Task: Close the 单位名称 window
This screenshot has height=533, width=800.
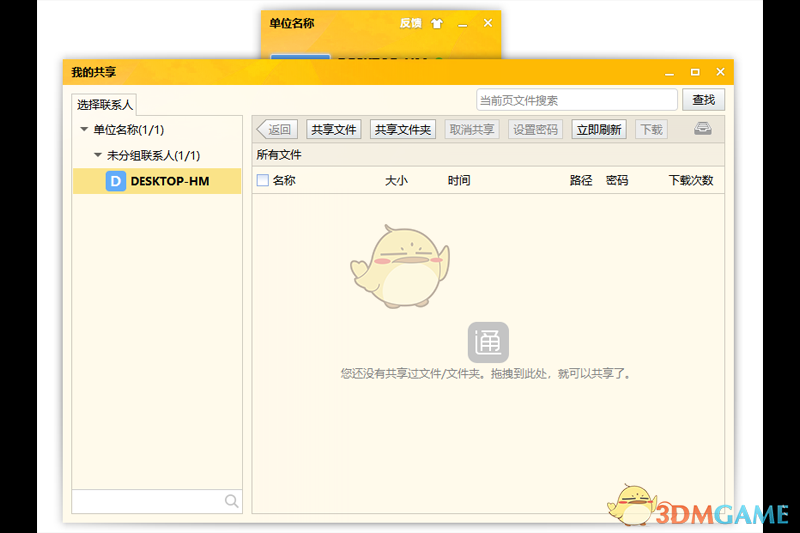Action: 488,23
